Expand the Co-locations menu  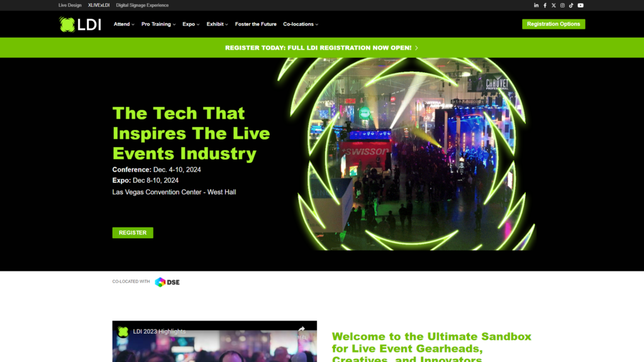301,25
